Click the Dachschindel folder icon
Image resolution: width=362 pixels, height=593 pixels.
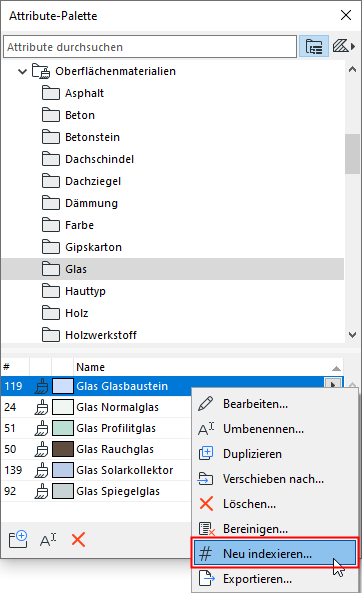coord(51,159)
